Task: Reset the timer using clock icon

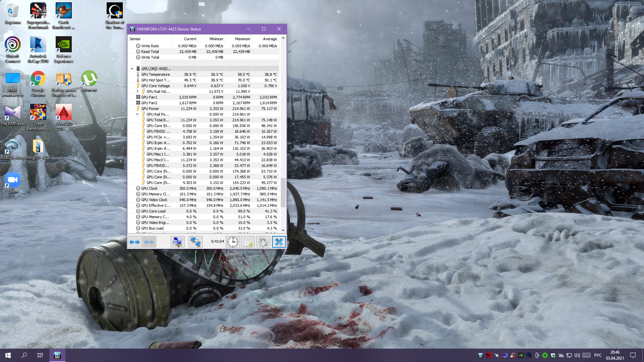Action: [232, 242]
